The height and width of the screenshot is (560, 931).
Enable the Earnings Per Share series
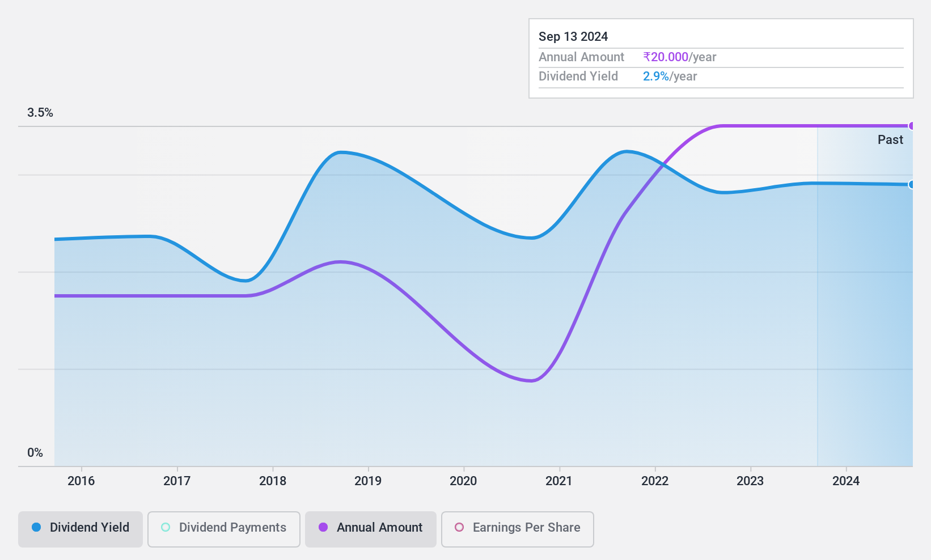tap(518, 529)
